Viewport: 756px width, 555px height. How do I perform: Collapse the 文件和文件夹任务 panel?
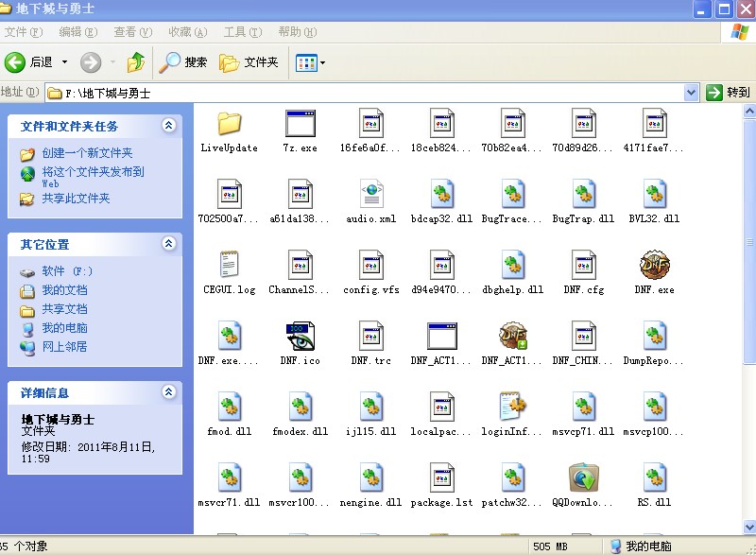168,126
